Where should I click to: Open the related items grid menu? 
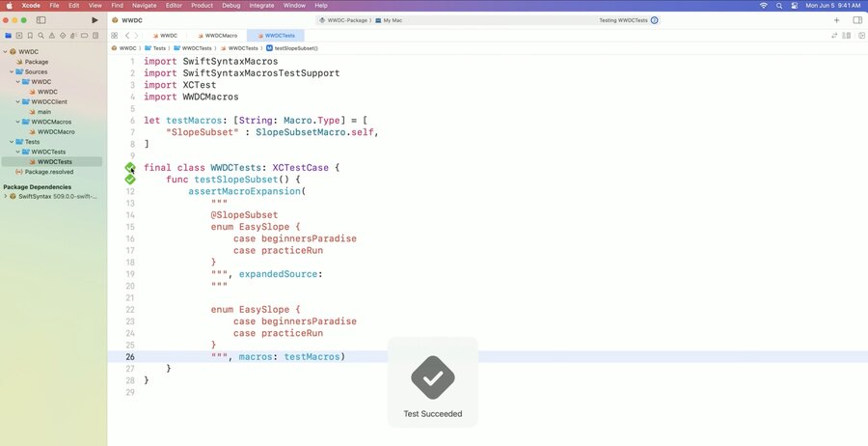tap(115, 36)
